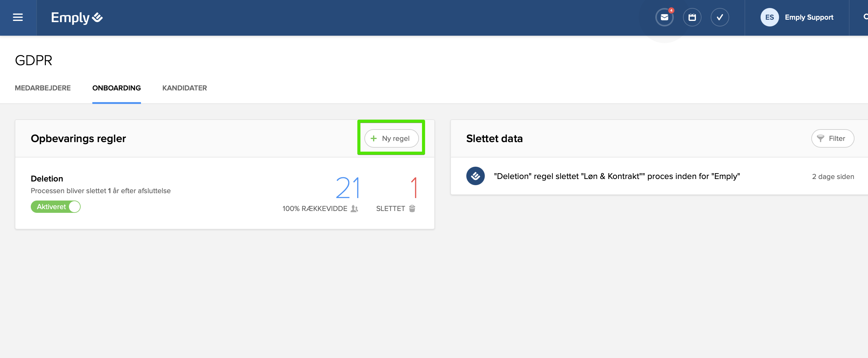
Task: Switch to the KANDIDATER tab
Action: point(184,88)
